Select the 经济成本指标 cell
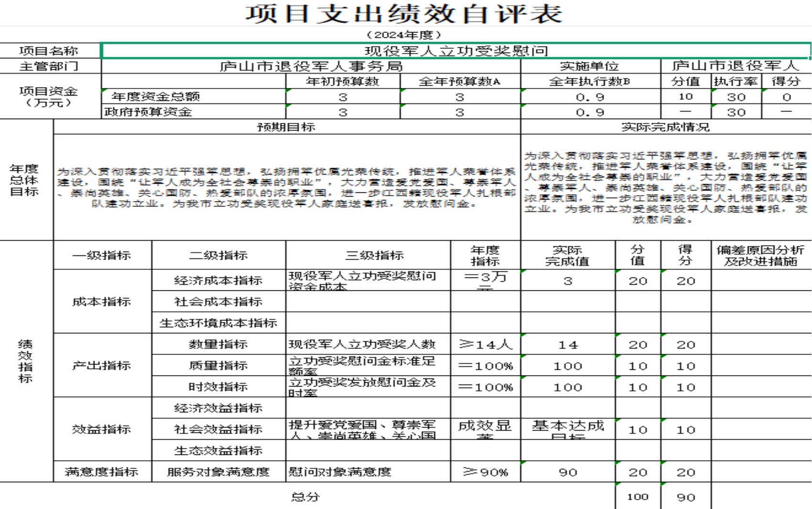Screen dimensions: 812x509 point(218,280)
